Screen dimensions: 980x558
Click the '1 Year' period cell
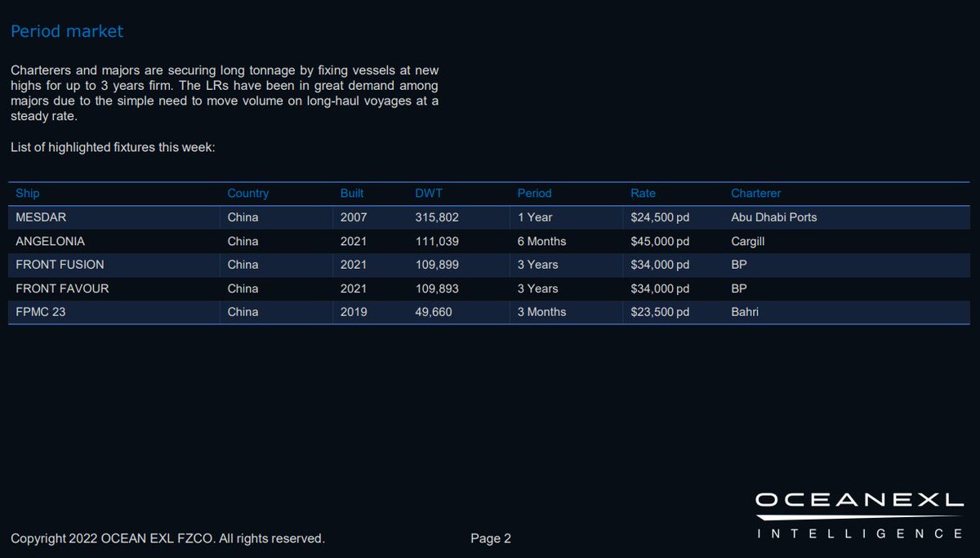click(535, 217)
